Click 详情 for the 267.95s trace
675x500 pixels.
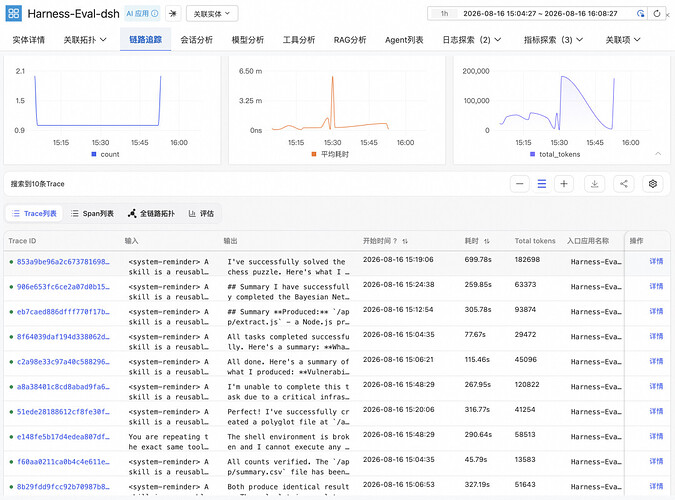click(x=656, y=386)
